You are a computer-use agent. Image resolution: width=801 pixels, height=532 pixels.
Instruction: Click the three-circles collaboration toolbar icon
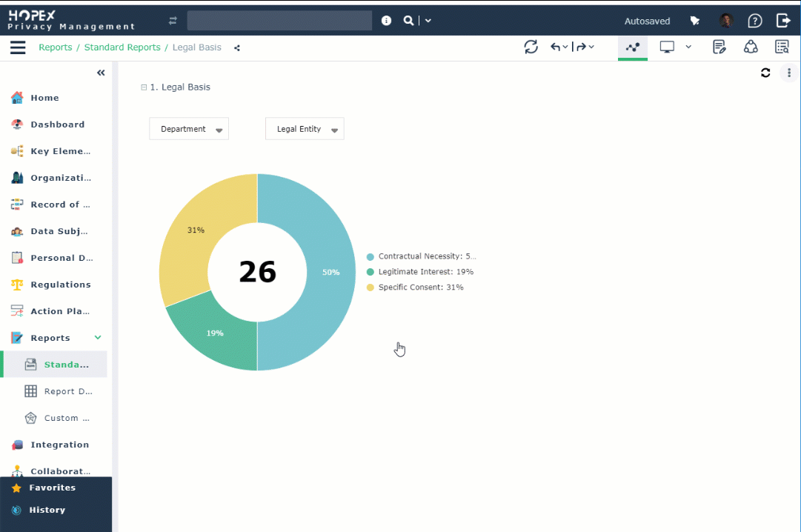[x=751, y=47]
